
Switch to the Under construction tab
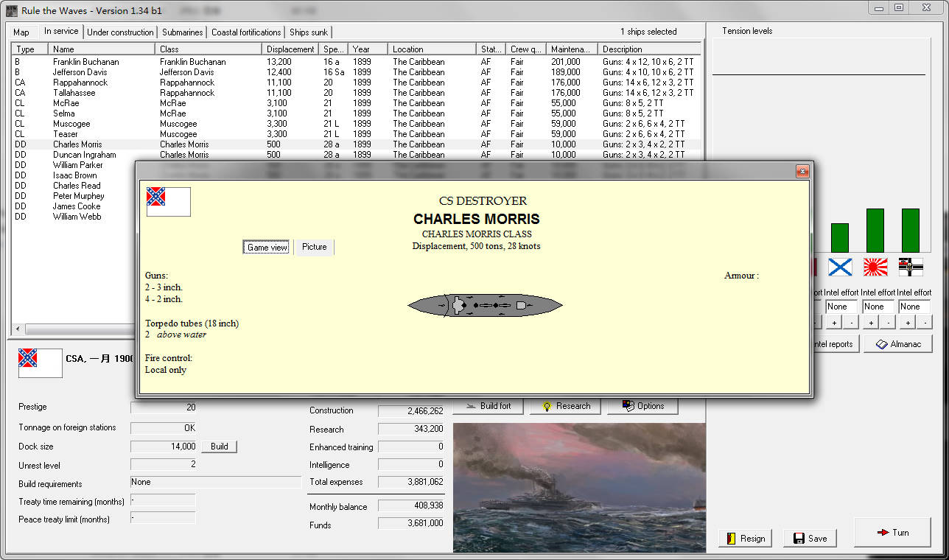(120, 32)
